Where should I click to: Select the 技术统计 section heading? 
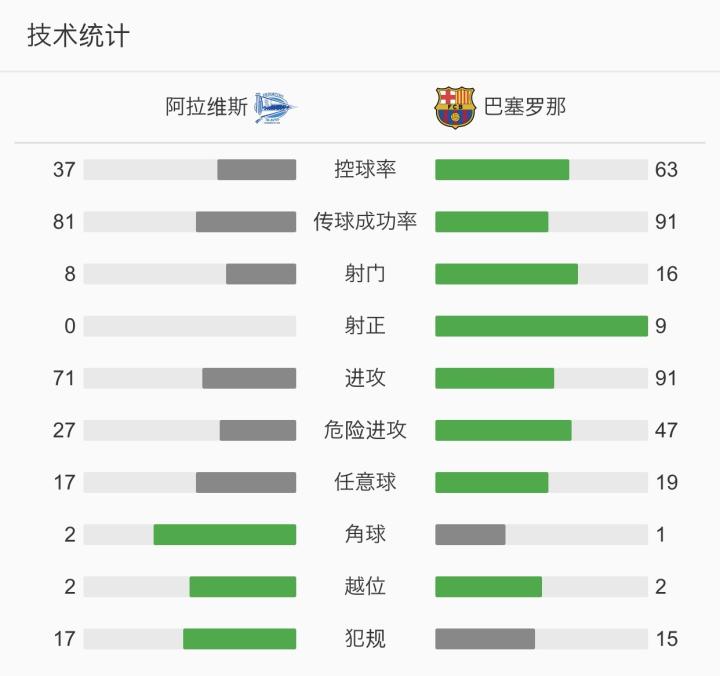coord(78,37)
